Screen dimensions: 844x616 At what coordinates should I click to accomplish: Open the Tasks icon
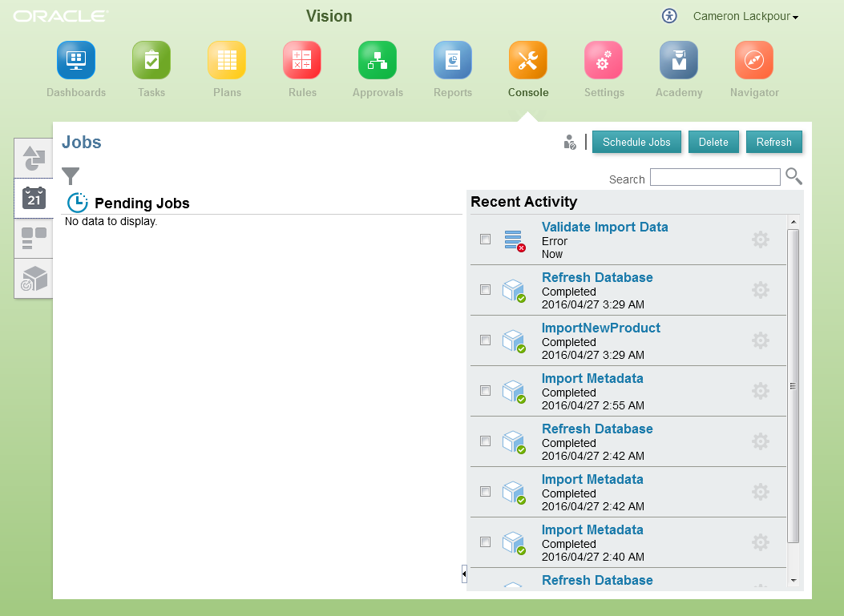(151, 60)
